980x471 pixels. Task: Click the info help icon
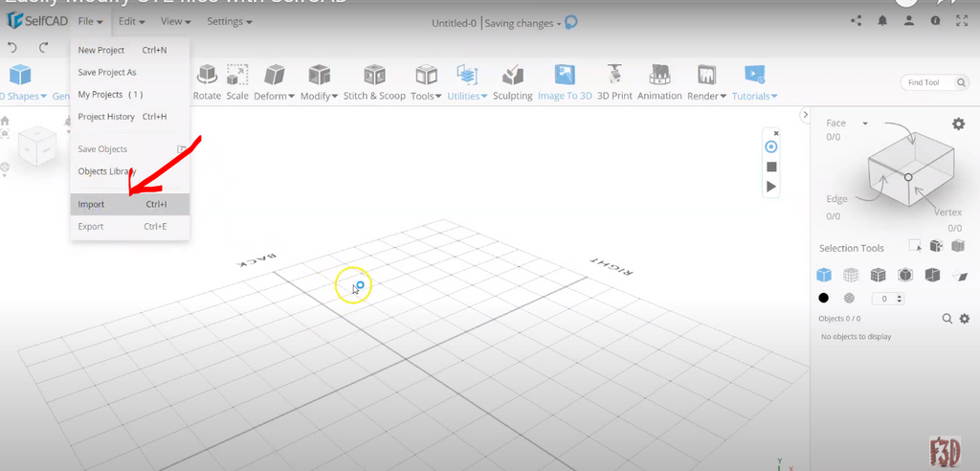point(936,21)
